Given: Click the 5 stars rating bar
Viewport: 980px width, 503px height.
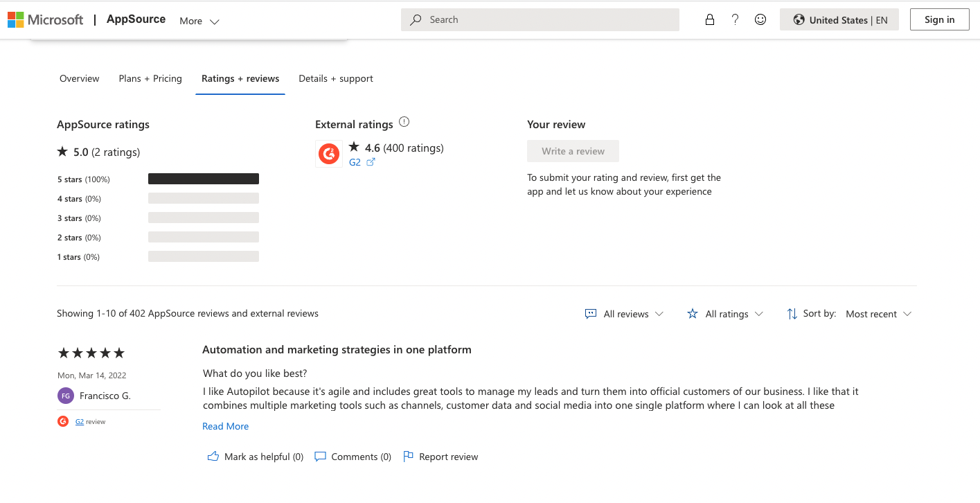Looking at the screenshot, I should (204, 179).
